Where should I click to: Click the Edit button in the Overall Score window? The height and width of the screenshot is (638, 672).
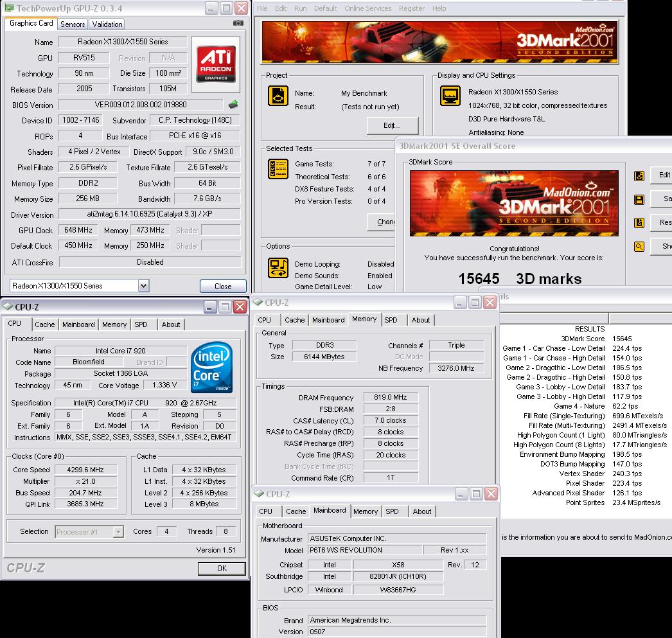click(662, 175)
